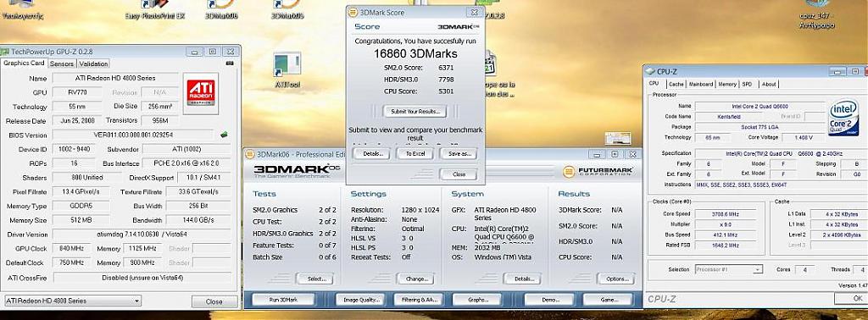Launch the Game mode in 3DMark06
This screenshot has height=320, width=868.
[x=609, y=300]
